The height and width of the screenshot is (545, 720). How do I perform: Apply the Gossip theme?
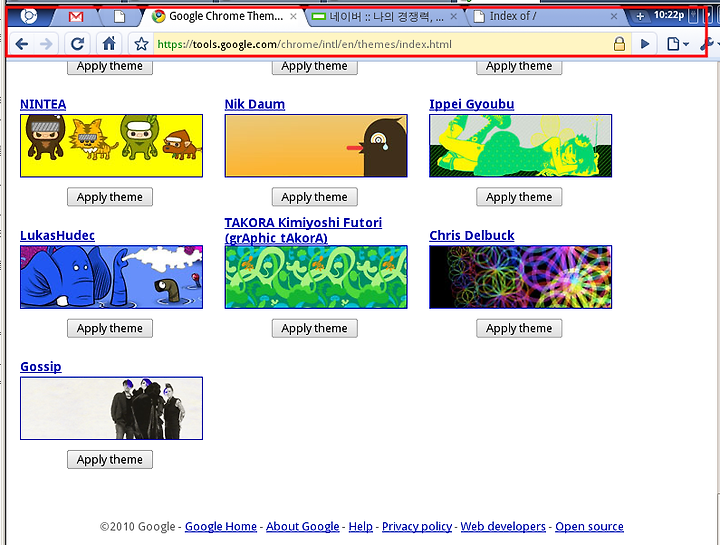110,460
